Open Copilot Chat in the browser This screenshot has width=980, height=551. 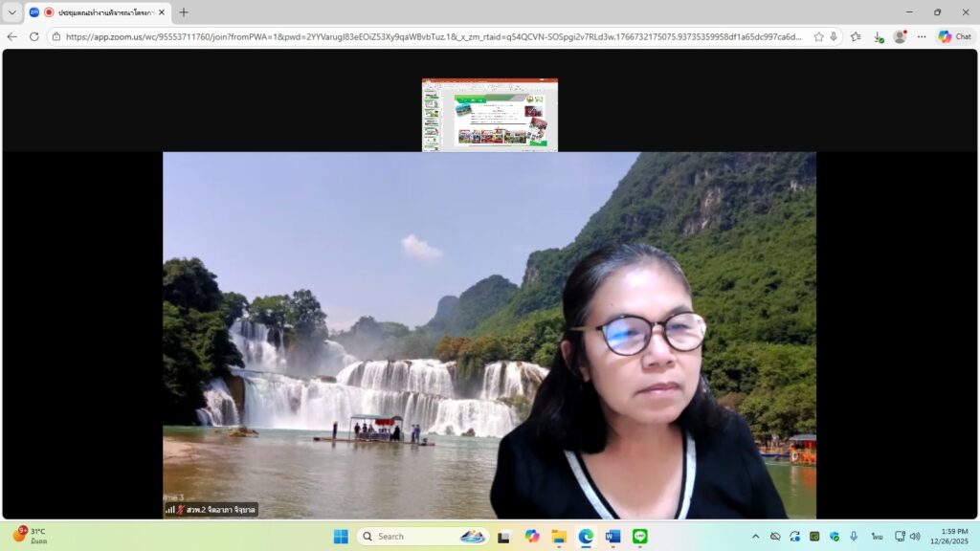tap(954, 36)
